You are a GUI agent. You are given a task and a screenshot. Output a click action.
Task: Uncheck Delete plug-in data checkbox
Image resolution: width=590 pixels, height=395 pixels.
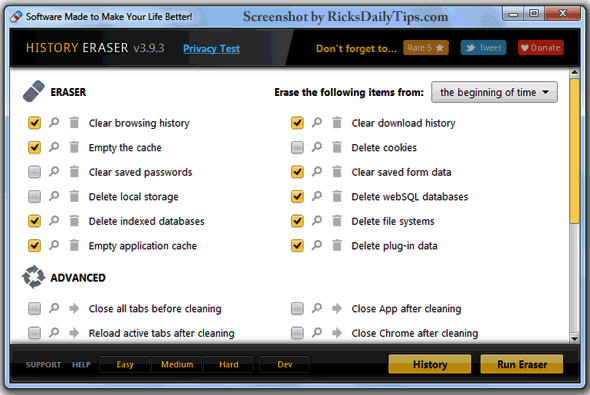point(297,246)
